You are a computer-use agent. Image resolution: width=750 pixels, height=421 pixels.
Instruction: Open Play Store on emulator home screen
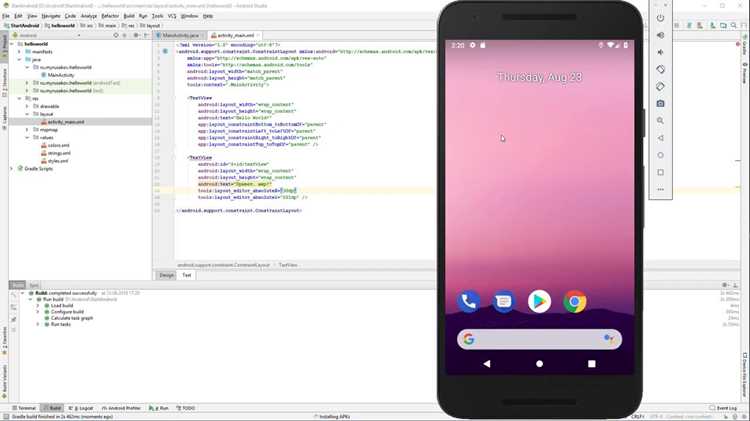[x=539, y=301]
